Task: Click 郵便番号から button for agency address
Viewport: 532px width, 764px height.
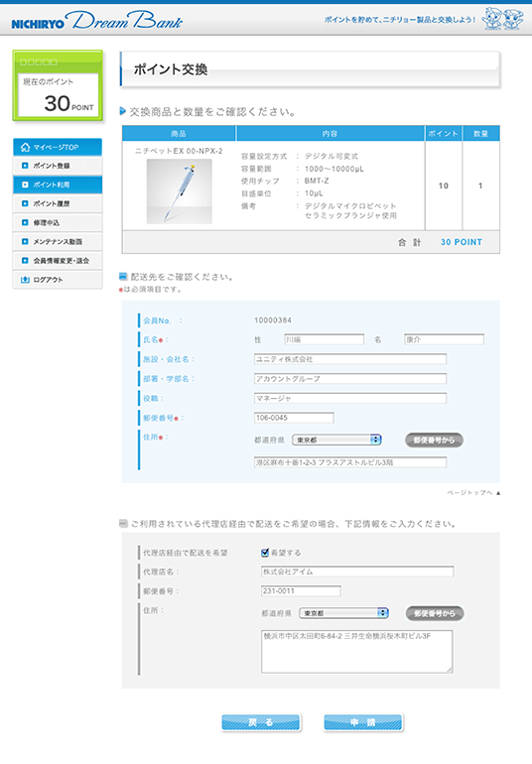Action: pyautogui.click(x=435, y=613)
